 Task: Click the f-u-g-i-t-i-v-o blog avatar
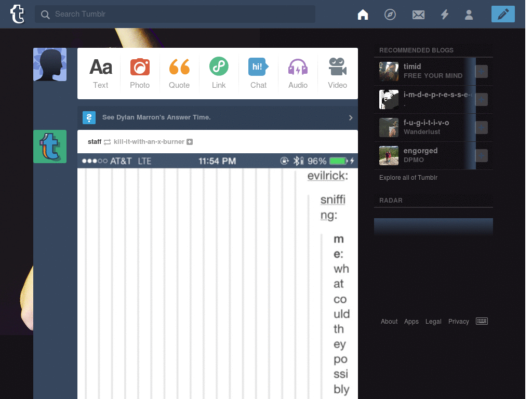click(x=389, y=128)
